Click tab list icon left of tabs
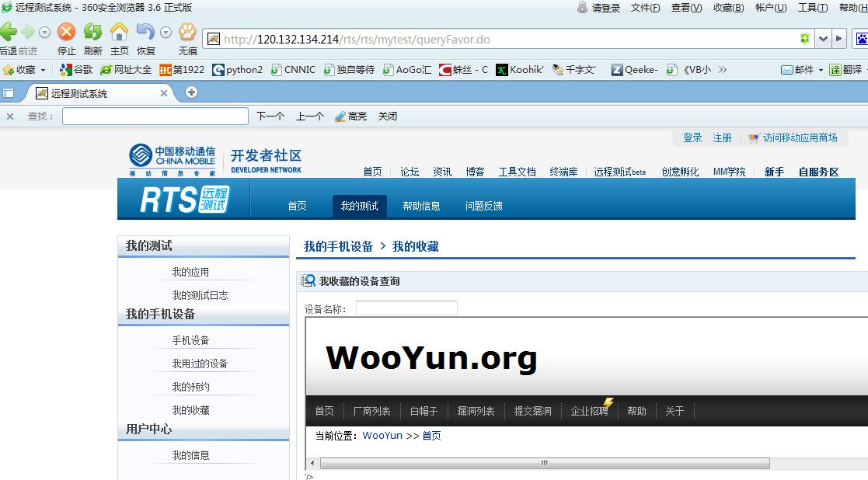 (x=9, y=93)
